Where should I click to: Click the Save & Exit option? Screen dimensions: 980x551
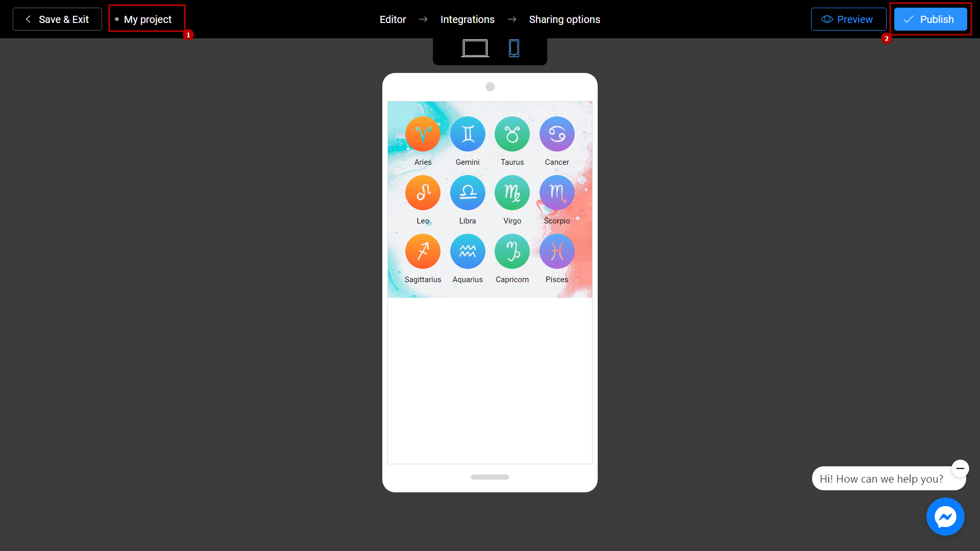pyautogui.click(x=56, y=19)
